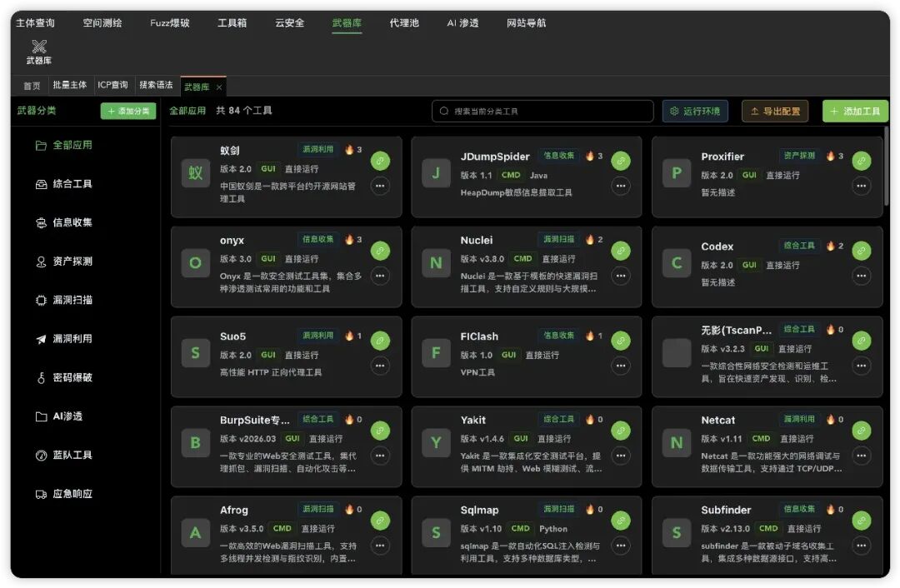Open the Fuzz爆破 top menu
The image size is (900, 588).
click(x=170, y=23)
